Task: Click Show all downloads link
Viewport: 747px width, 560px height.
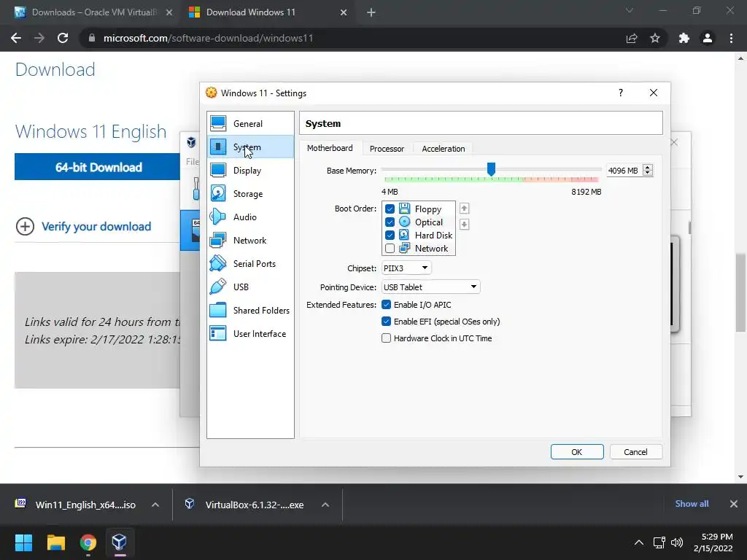Action: point(692,504)
